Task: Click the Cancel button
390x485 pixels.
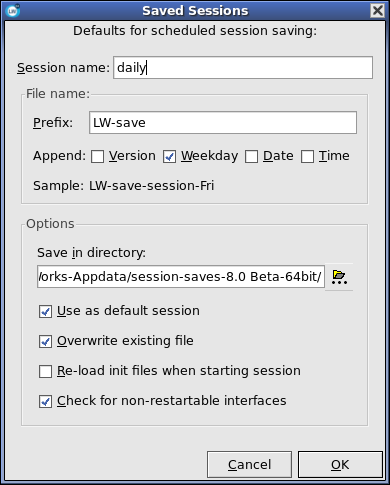Action: tap(249, 465)
